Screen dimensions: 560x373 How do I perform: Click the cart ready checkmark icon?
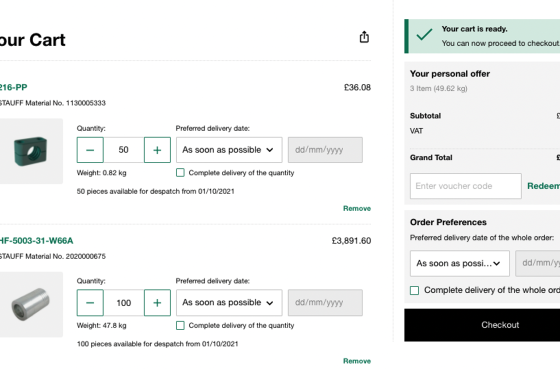tap(424, 35)
